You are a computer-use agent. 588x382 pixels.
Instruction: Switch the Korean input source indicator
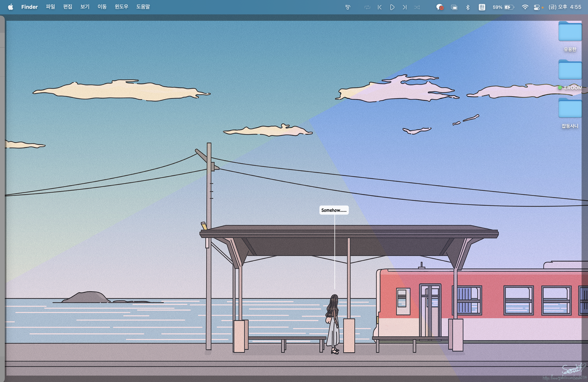[482, 7]
